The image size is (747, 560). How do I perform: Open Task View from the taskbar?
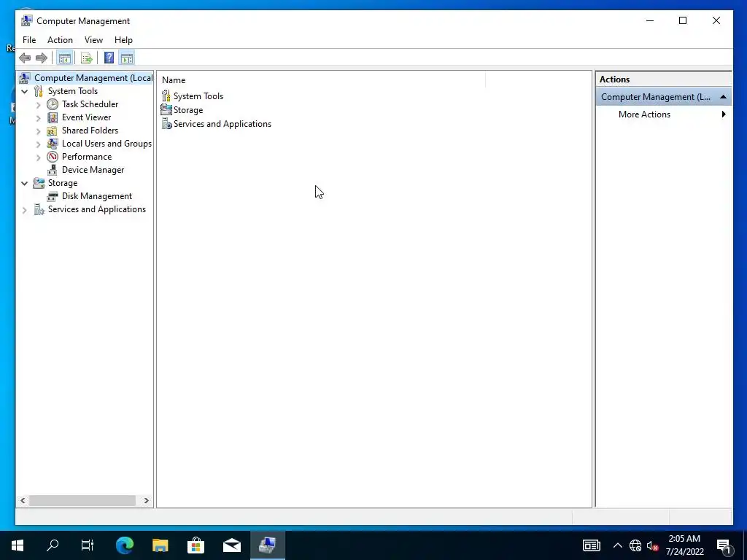point(88,545)
